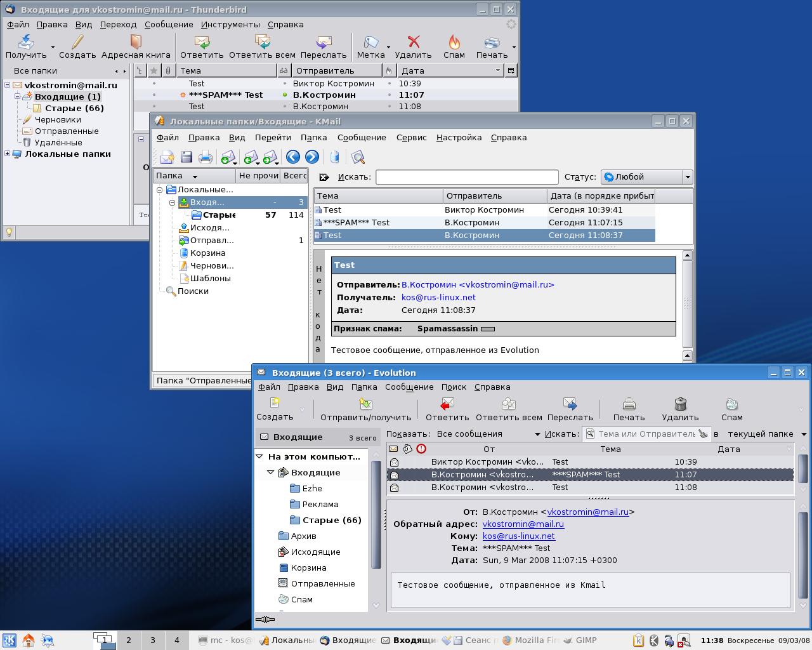This screenshot has width=812, height=650.
Task: Expand Локальные папки in the Thunderbird folder tree
Action: (8, 154)
